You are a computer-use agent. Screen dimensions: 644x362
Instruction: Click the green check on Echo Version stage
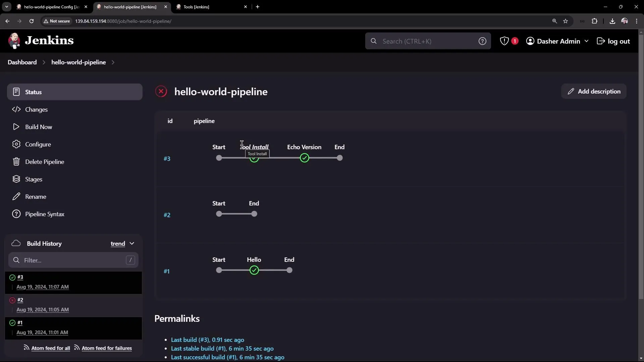[304, 158]
